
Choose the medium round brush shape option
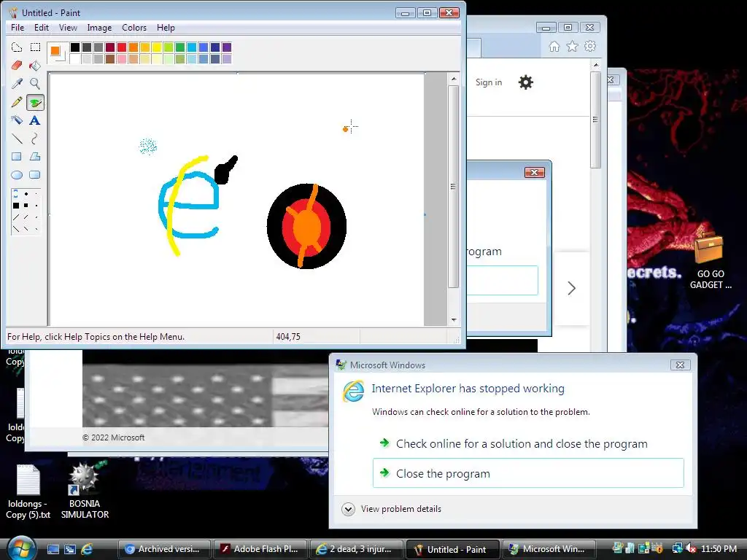tap(26, 194)
